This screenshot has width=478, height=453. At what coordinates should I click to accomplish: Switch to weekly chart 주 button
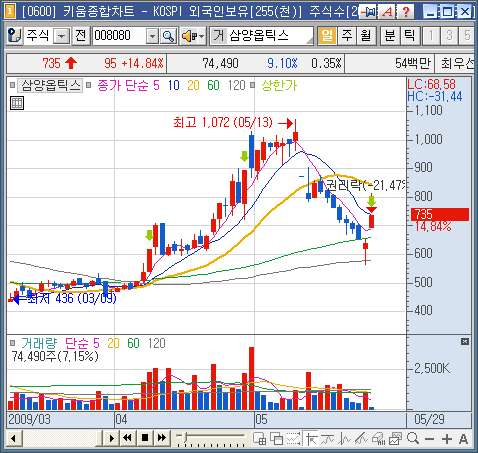(347, 35)
